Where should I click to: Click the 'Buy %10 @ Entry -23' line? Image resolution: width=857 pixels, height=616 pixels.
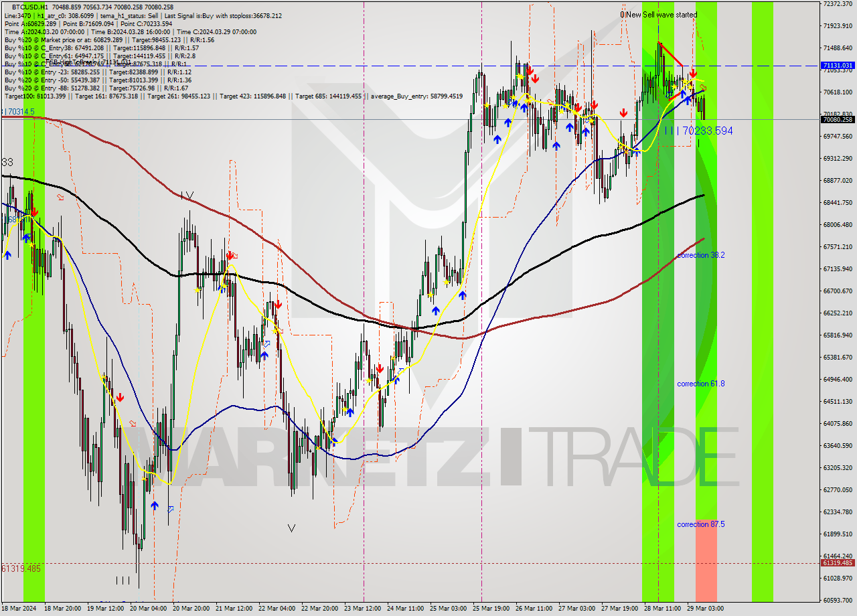[x=98, y=72]
